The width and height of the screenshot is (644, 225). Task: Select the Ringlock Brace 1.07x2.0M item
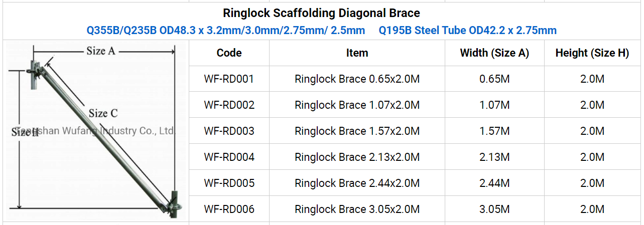[357, 105]
